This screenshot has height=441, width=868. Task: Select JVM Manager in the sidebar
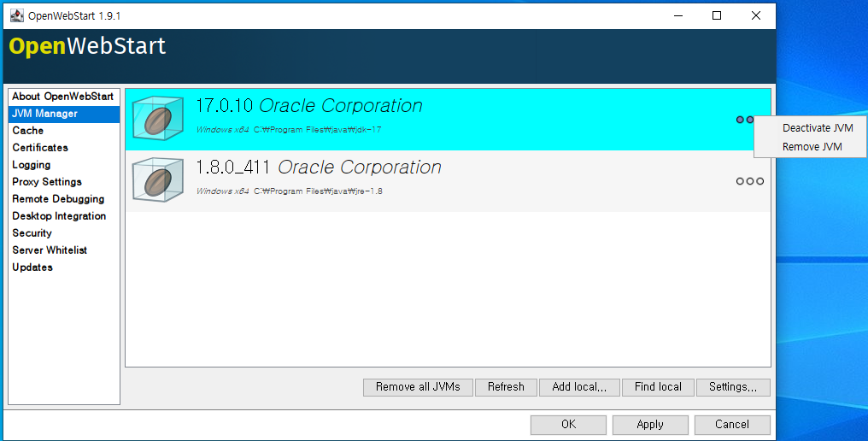pyautogui.click(x=64, y=114)
